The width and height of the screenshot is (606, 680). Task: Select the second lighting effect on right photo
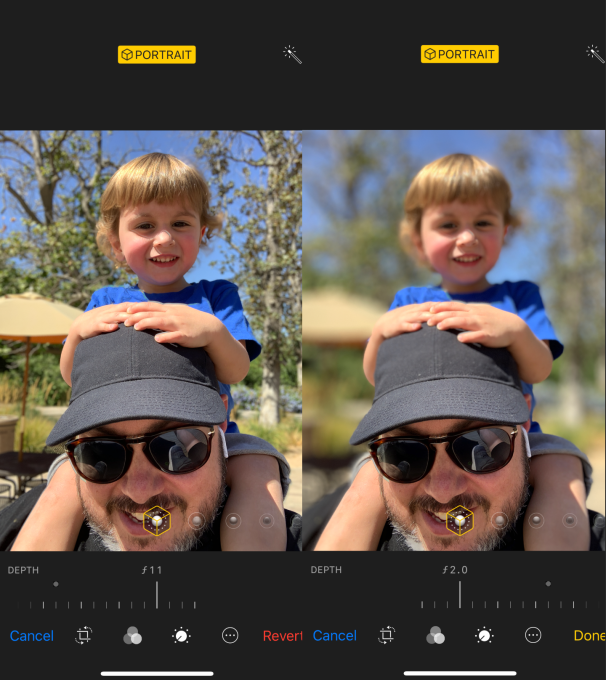[500, 520]
